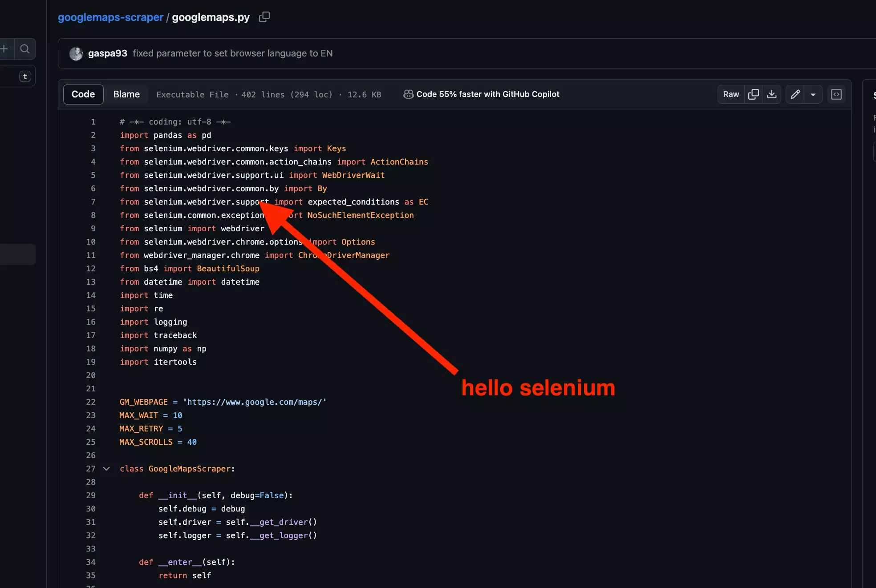Collapse the GoogleMapsScraper class at line 27
Image resolution: width=876 pixels, height=588 pixels.
click(106, 469)
